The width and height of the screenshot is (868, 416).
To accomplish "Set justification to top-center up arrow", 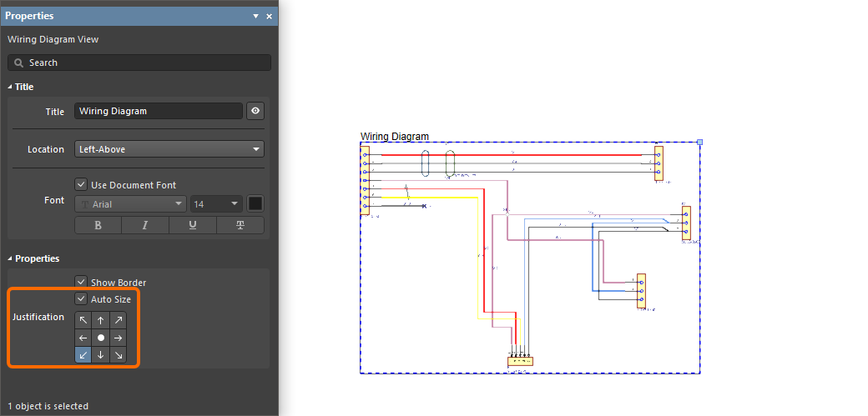I will click(x=101, y=320).
